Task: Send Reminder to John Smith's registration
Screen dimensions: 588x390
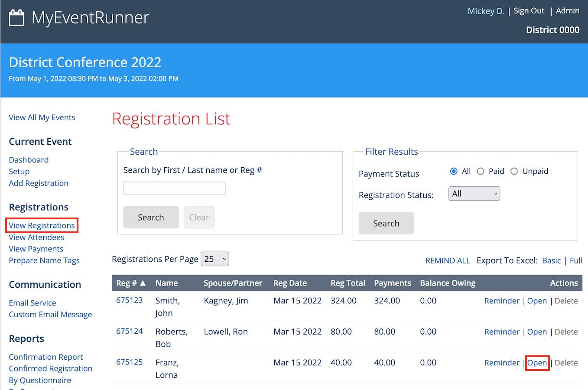Action: tap(502, 301)
